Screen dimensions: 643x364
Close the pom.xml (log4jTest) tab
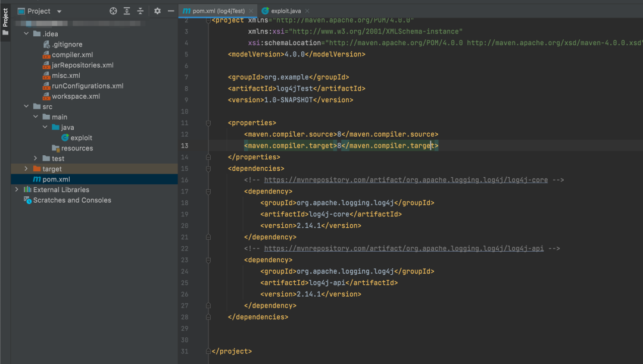coord(251,11)
